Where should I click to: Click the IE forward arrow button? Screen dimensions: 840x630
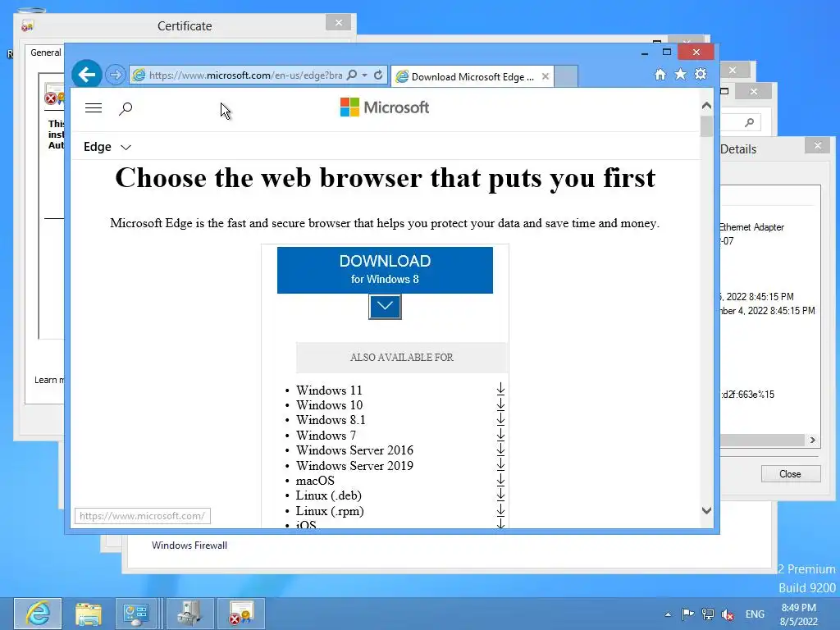tap(115, 75)
